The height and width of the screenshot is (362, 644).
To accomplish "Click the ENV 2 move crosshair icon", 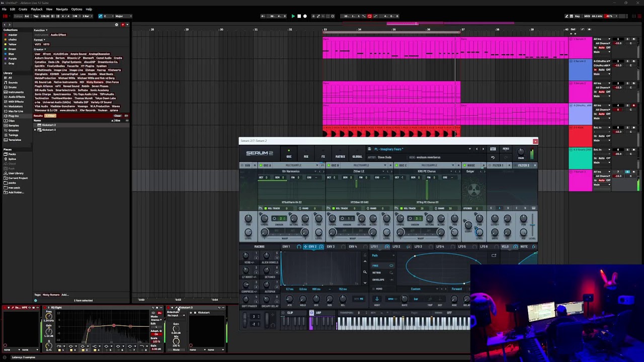I will point(305,247).
